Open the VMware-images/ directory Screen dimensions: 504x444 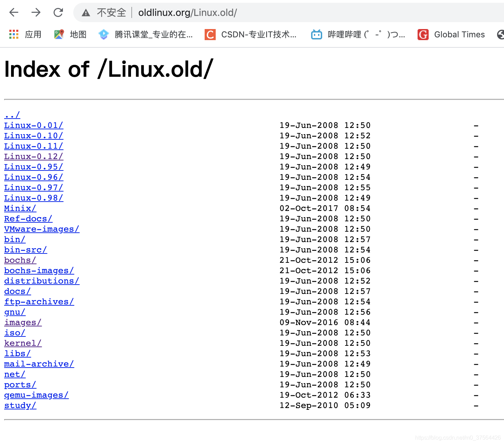(41, 229)
